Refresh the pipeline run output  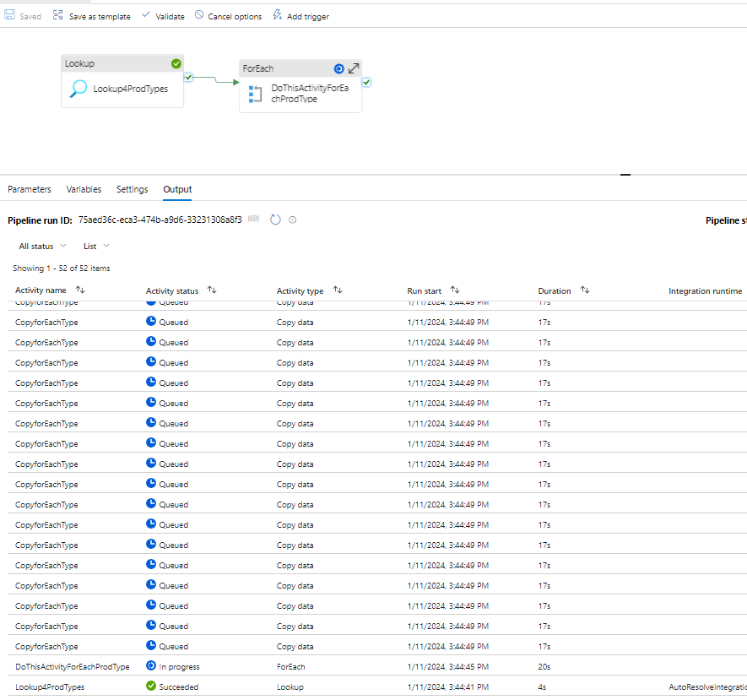click(275, 220)
